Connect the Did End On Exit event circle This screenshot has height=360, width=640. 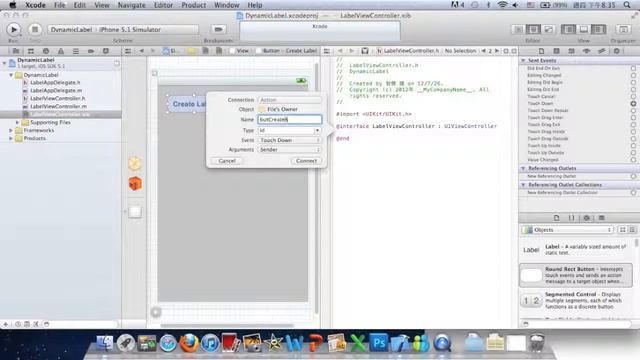(x=633, y=68)
